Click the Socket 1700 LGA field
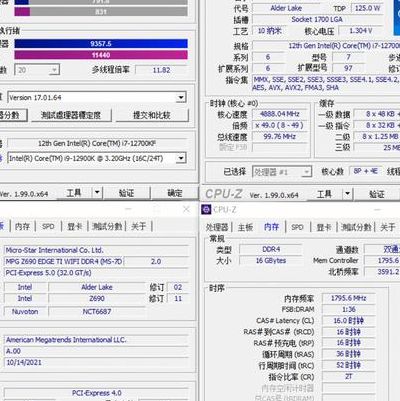Image resolution: width=400 pixels, height=401 pixels. point(317,20)
